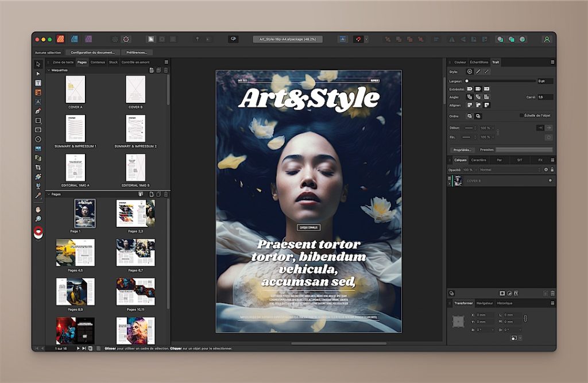Click Configuration du document button
The image size is (588, 383).
92,52
